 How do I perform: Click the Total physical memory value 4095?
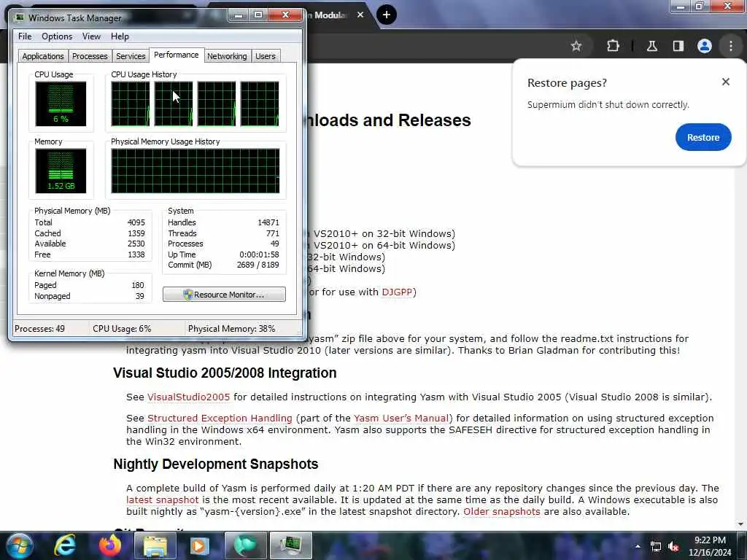(136, 222)
